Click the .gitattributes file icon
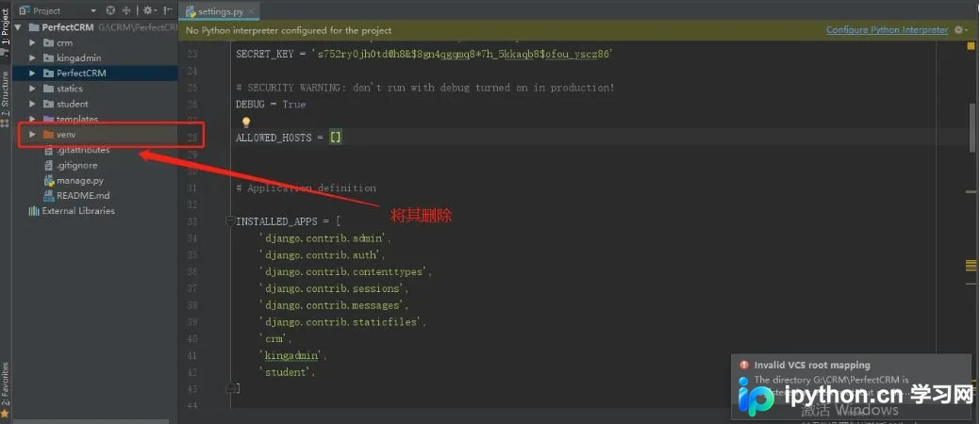This screenshot has width=980, height=424. 49,150
